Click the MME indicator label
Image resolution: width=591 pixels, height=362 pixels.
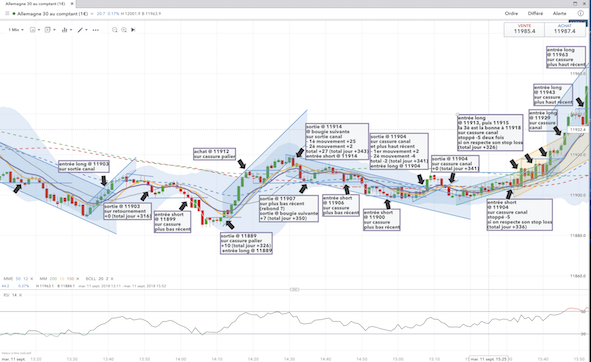pyautogui.click(x=8, y=279)
